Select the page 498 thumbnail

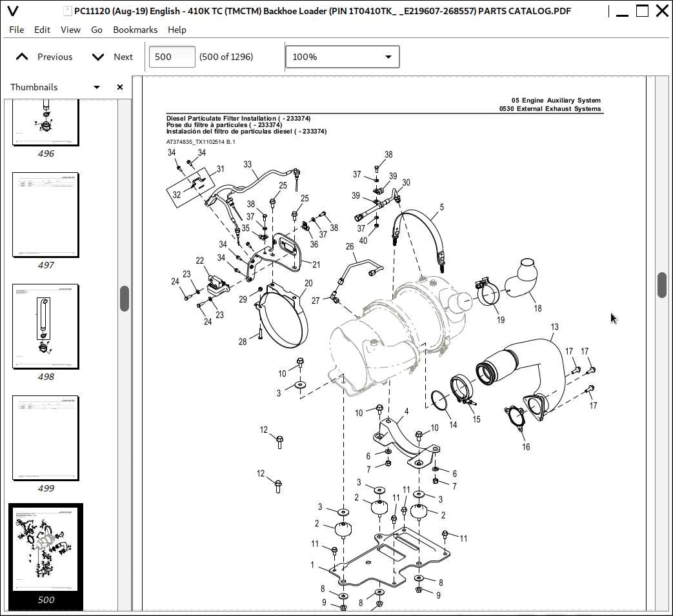(46, 326)
